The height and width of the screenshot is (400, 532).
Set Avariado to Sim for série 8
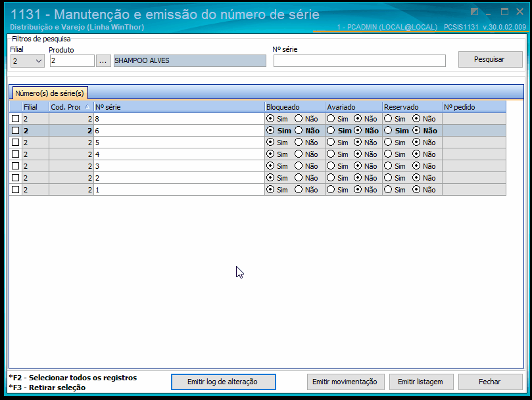pyautogui.click(x=331, y=119)
